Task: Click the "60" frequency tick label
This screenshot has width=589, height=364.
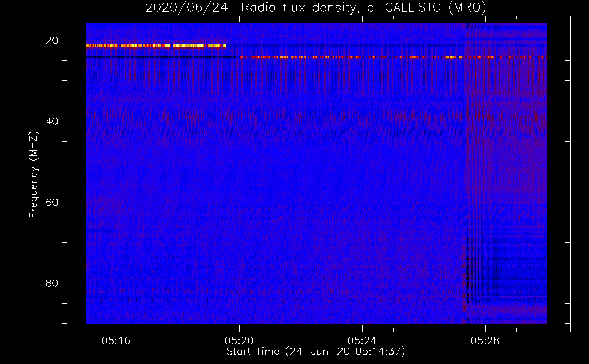Action: click(x=52, y=202)
